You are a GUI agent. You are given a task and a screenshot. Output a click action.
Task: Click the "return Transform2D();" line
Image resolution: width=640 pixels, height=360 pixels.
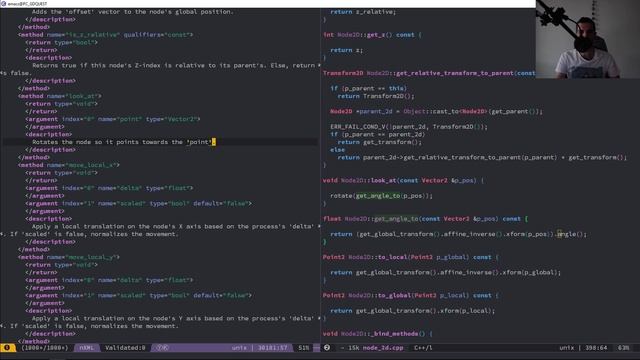click(376, 96)
